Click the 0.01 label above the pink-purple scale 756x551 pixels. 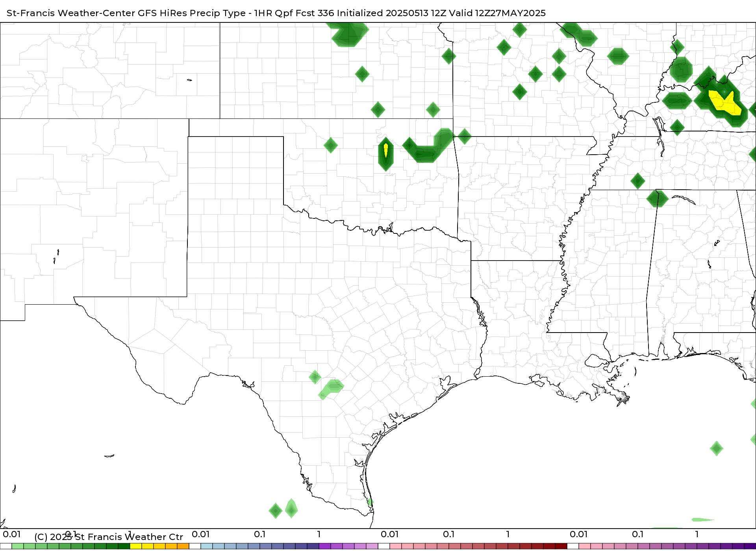579,534
